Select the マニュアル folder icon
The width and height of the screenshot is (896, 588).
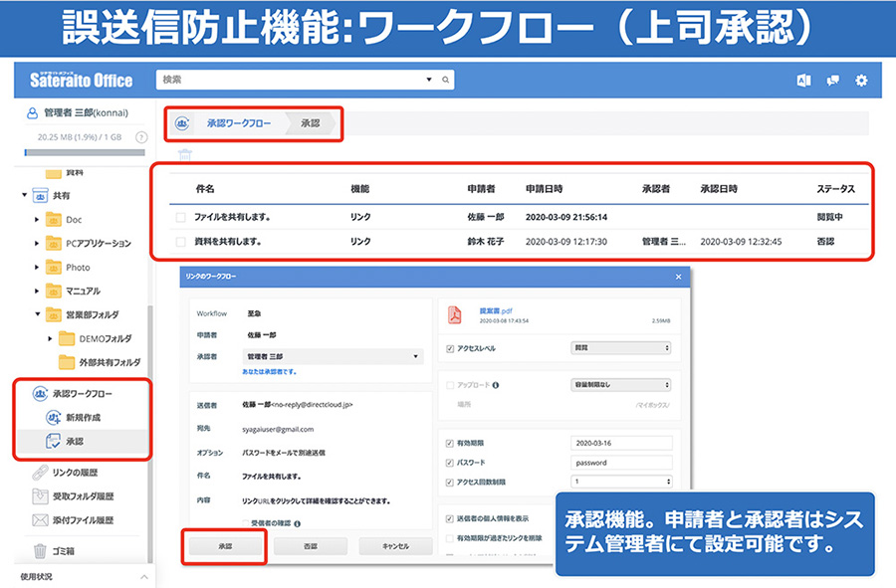(x=53, y=292)
